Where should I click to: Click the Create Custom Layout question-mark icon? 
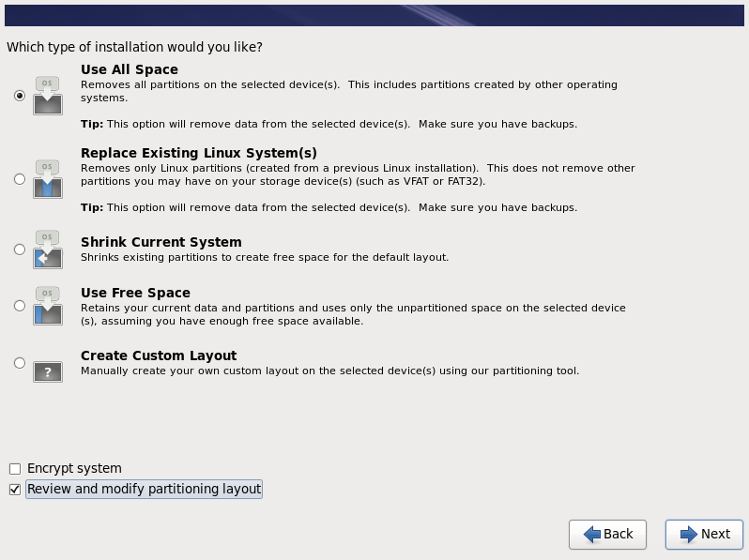[x=48, y=371]
